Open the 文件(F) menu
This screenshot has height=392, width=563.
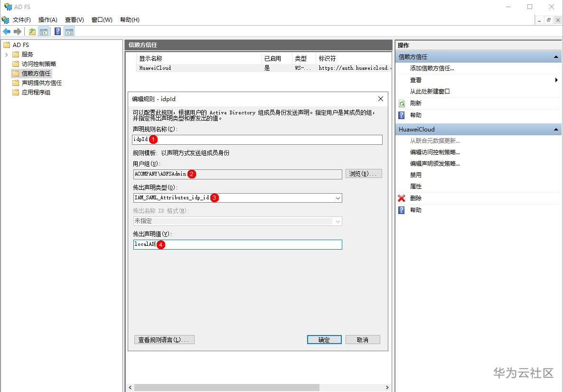pyautogui.click(x=21, y=20)
